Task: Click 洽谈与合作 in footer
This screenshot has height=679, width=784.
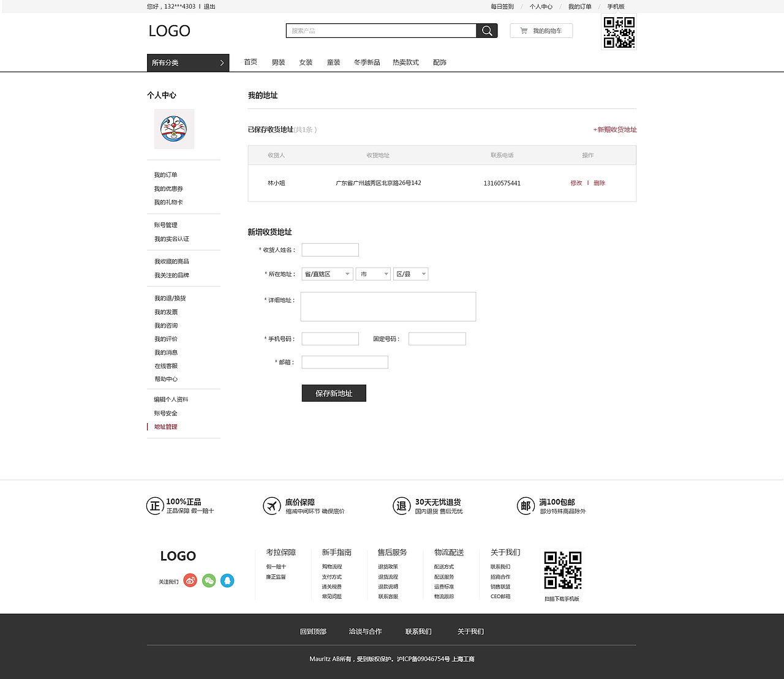Action: coord(365,632)
